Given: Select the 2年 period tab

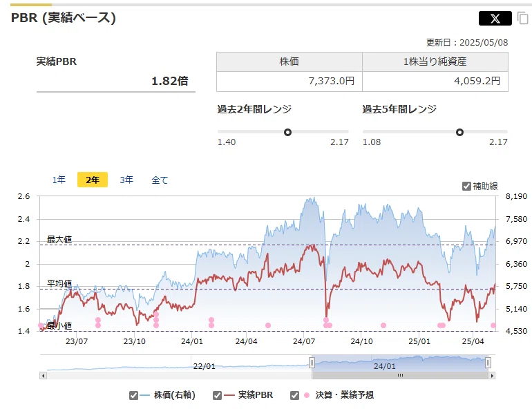Looking at the screenshot, I should point(93,180).
